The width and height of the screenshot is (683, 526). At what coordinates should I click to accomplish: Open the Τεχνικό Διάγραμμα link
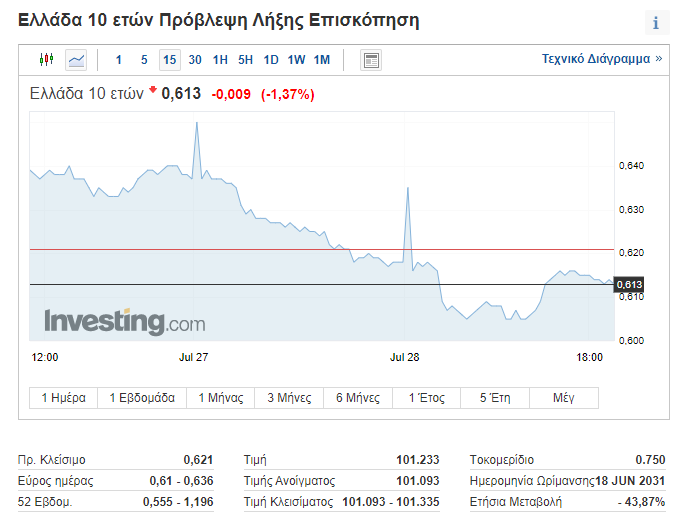point(602,60)
